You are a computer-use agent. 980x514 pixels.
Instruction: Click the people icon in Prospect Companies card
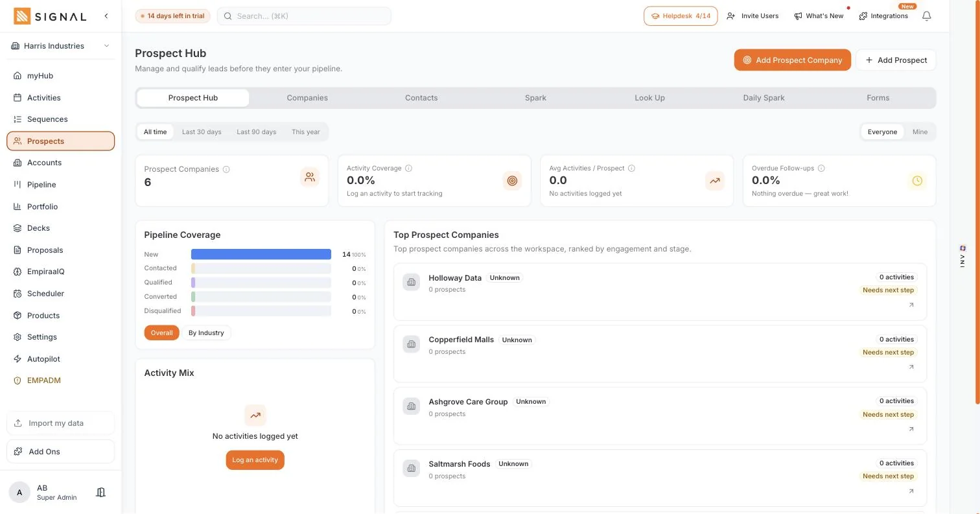coord(310,177)
